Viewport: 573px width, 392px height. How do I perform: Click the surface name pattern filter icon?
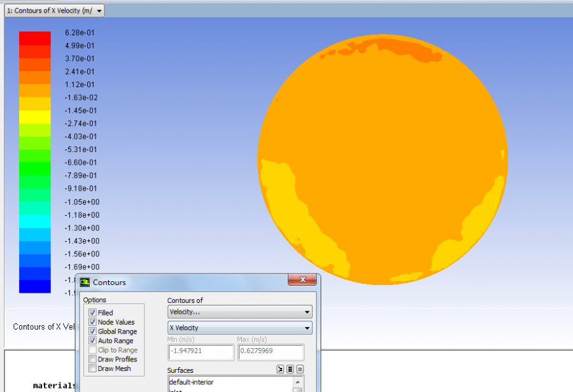tap(280, 369)
